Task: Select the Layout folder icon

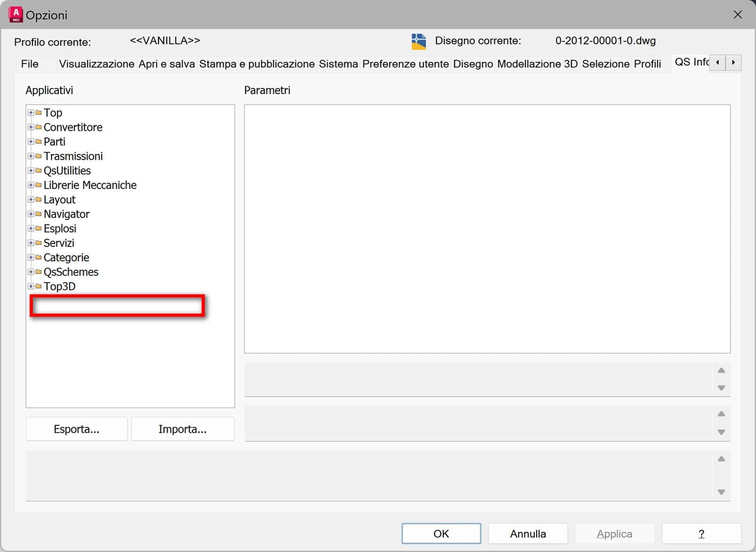Action: coord(39,200)
